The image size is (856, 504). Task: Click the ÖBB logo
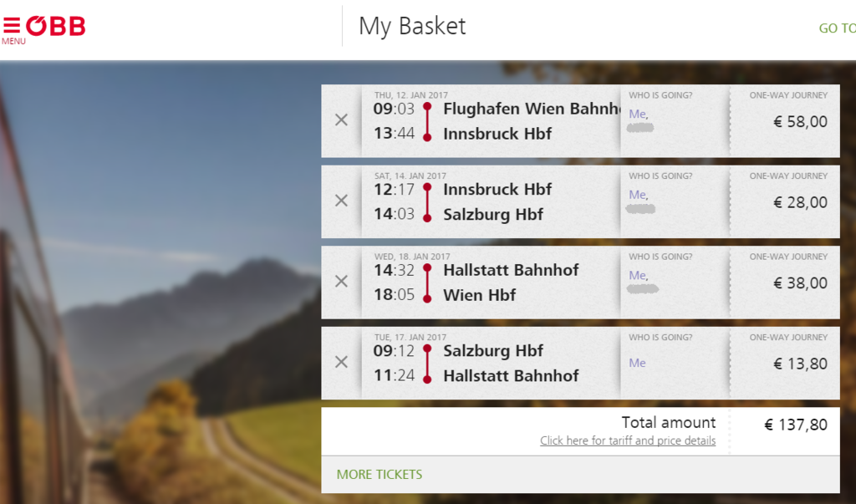click(x=56, y=26)
